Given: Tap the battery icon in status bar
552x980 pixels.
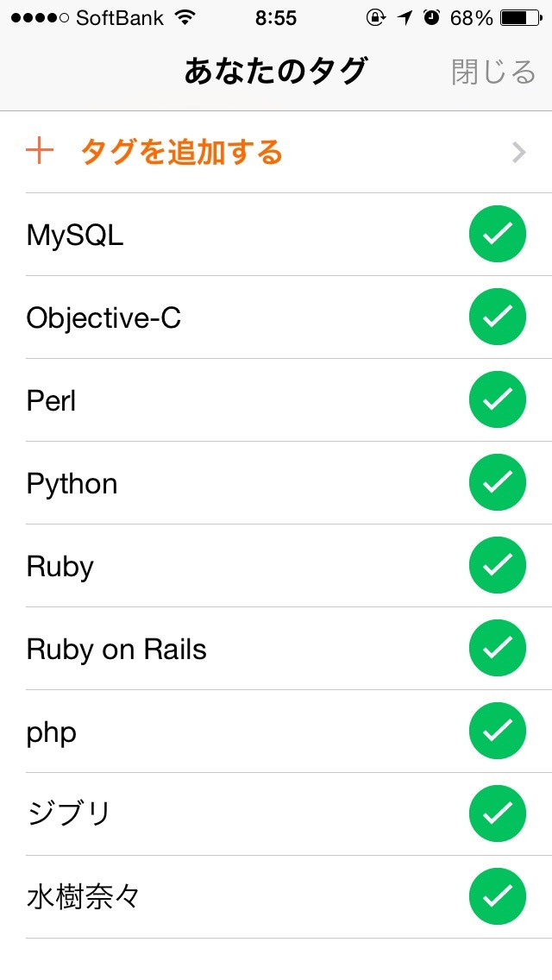Looking at the screenshot, I should click(x=521, y=18).
